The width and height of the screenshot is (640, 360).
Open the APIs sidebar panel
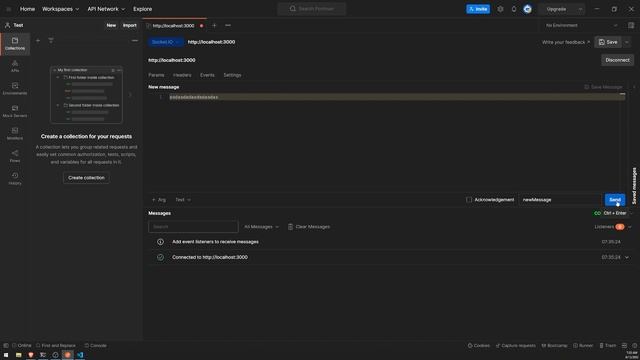click(15, 66)
